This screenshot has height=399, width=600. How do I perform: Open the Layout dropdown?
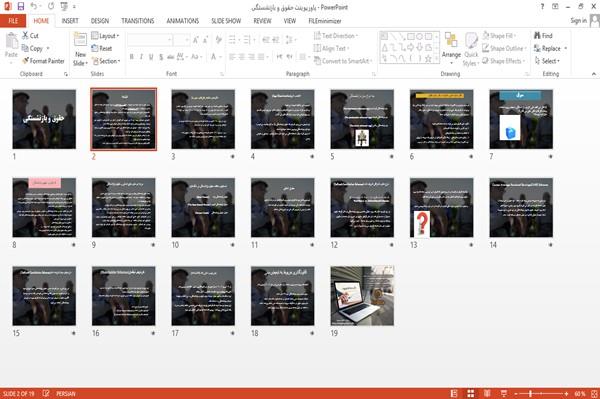point(105,36)
